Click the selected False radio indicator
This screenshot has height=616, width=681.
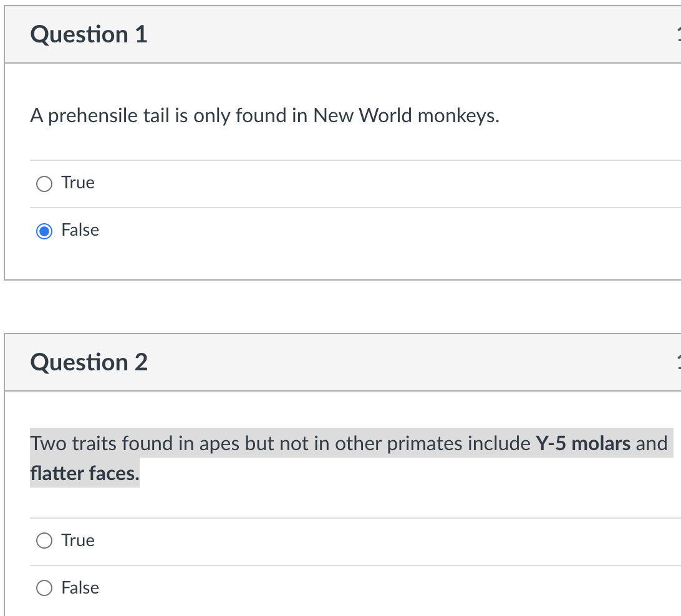[x=44, y=231]
